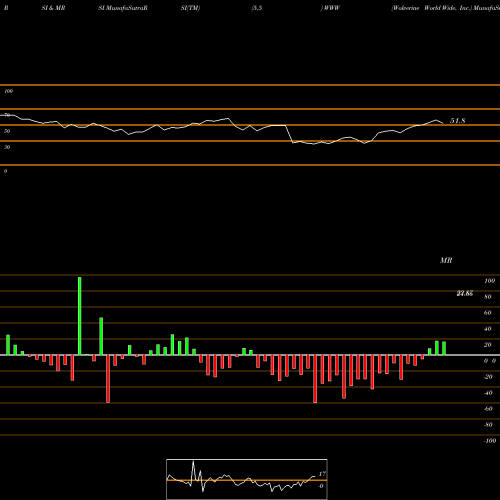Click the 'Wolverine World Wide, Inc.' title text

[432, 8]
